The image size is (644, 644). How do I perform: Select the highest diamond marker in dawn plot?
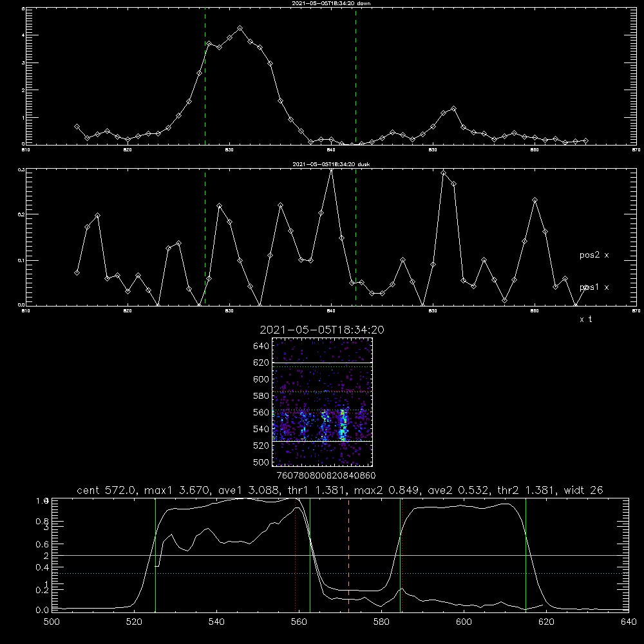240,28
